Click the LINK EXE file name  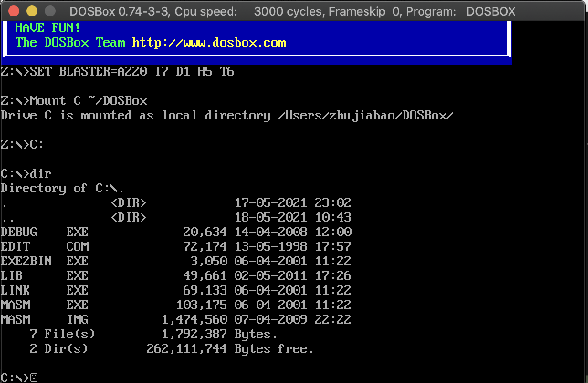(x=44, y=290)
